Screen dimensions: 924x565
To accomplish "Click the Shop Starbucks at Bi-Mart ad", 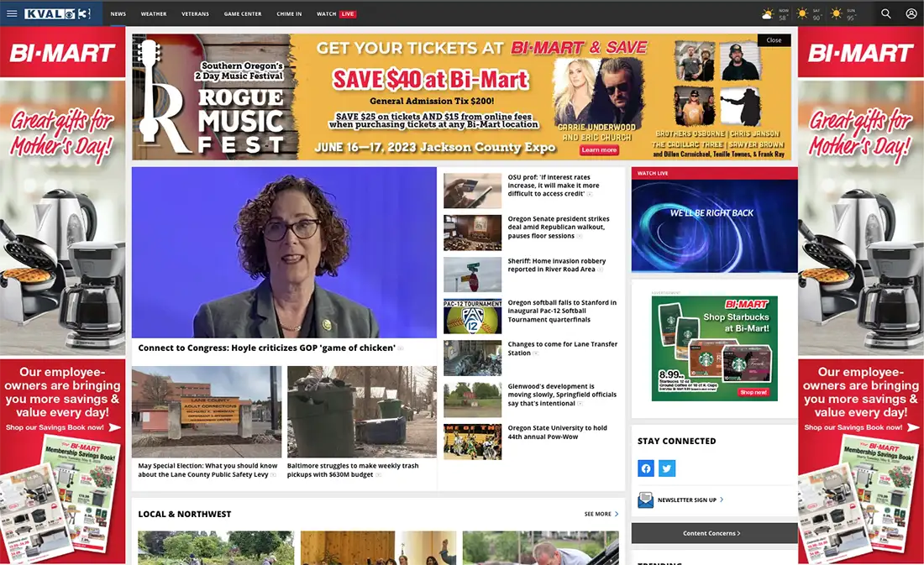I will [x=714, y=348].
